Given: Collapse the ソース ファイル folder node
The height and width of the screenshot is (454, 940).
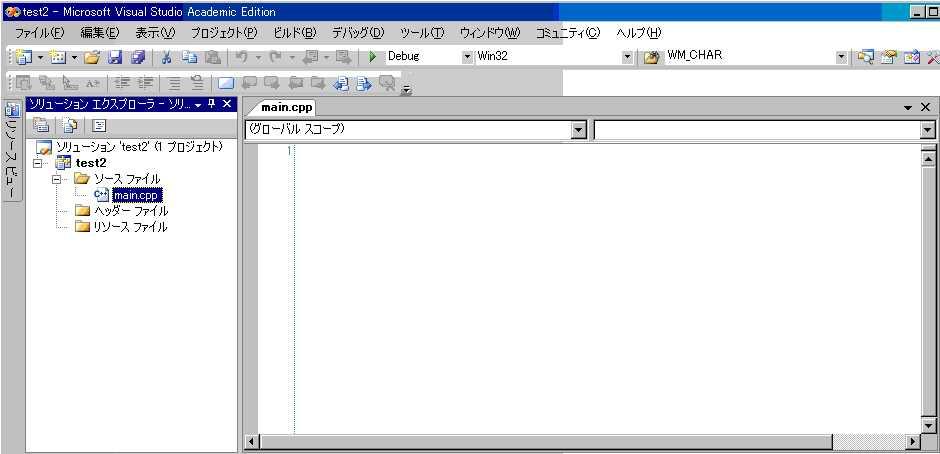Looking at the screenshot, I should pyautogui.click(x=57, y=179).
